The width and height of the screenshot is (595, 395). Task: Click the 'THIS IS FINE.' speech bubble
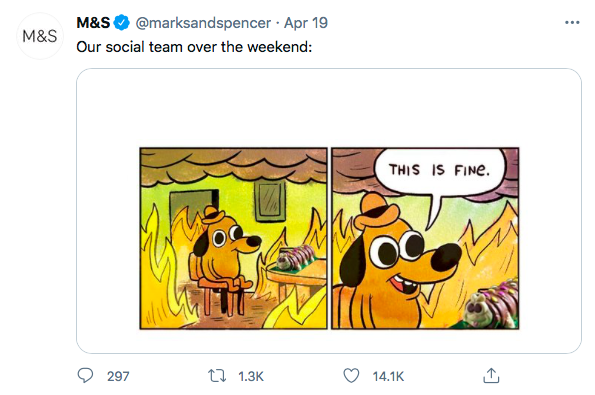point(439,171)
